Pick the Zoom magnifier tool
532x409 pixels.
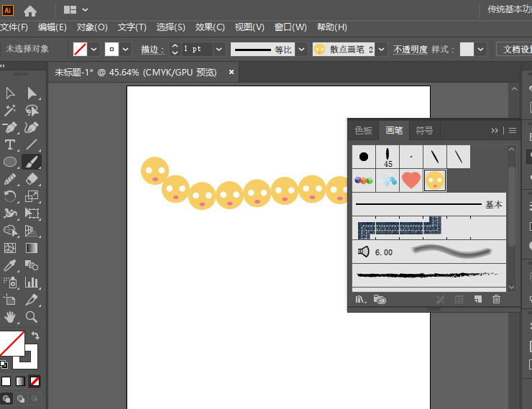pyautogui.click(x=32, y=317)
